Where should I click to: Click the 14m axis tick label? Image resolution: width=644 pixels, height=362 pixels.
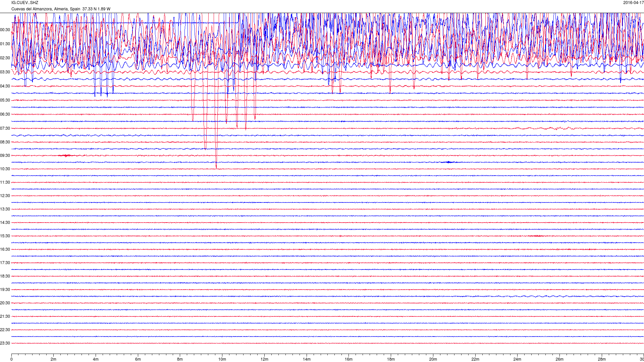point(307,359)
